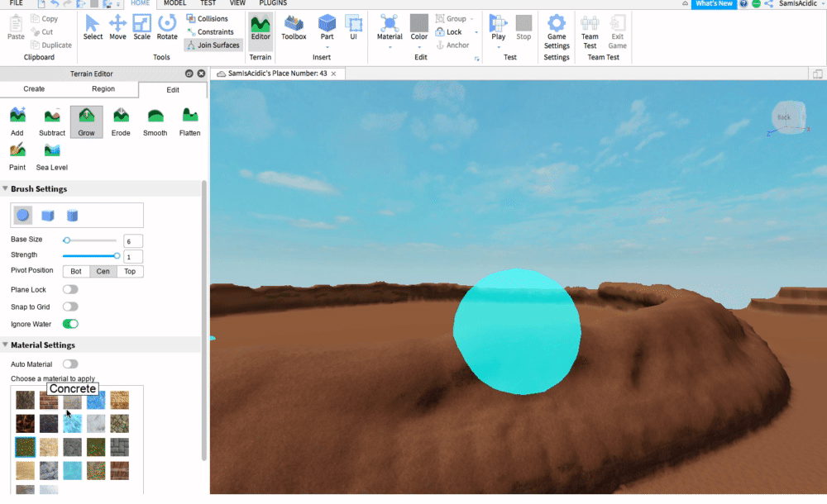Switch to the MODEL ribbon tab
Image resolution: width=827 pixels, height=504 pixels.
pos(174,3)
